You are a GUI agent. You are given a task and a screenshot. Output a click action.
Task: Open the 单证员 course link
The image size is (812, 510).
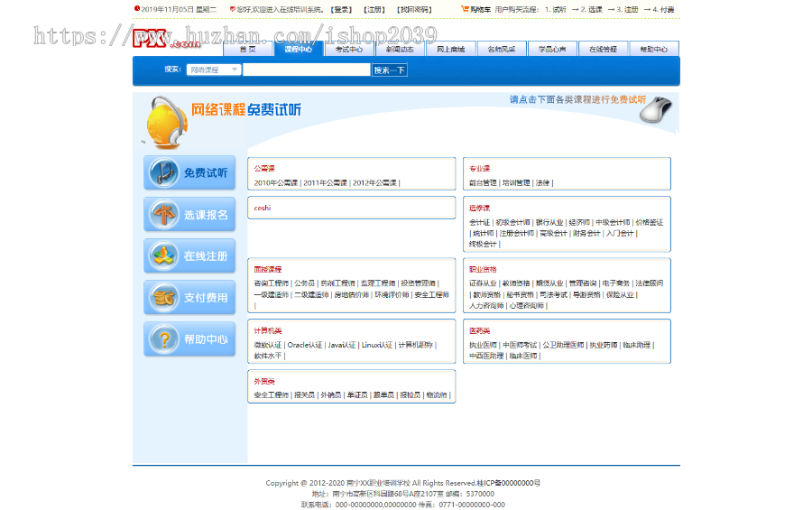pyautogui.click(x=357, y=395)
